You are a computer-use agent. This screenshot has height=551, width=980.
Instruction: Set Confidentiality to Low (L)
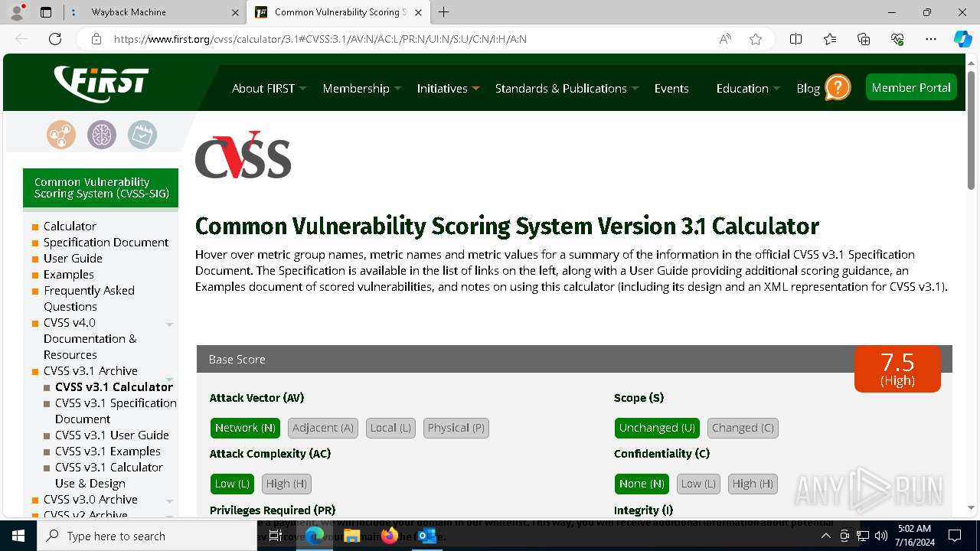pyautogui.click(x=698, y=484)
